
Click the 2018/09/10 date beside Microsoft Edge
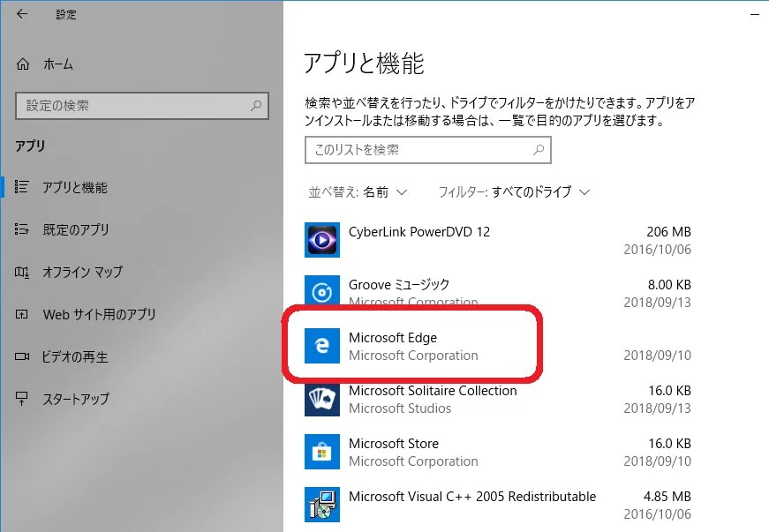[x=657, y=356]
